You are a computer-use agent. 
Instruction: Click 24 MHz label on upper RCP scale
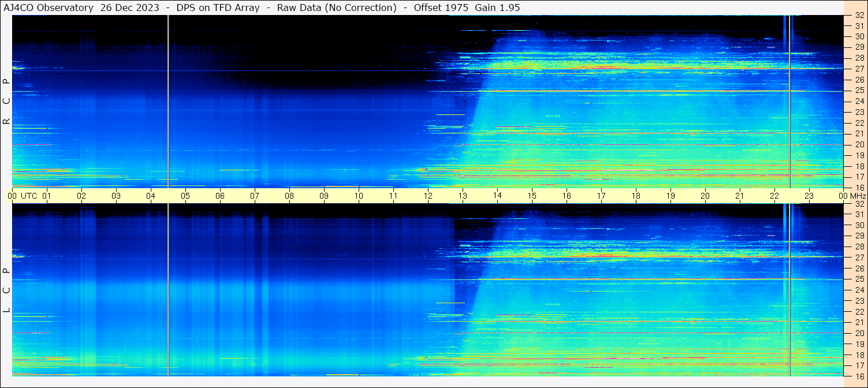pos(859,102)
